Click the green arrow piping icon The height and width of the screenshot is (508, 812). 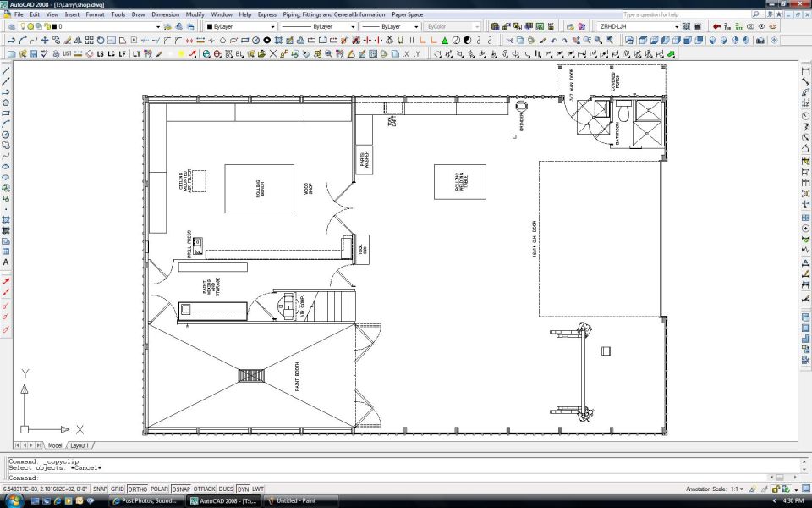[x=671, y=53]
